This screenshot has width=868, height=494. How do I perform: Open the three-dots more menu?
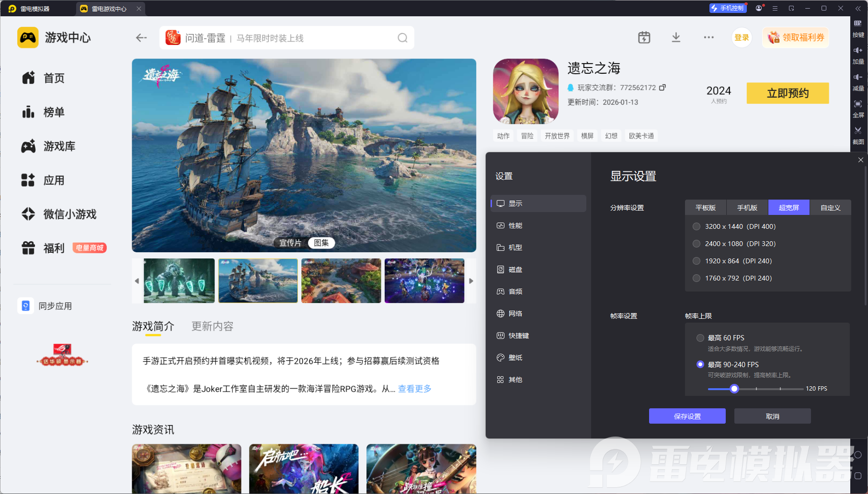708,37
